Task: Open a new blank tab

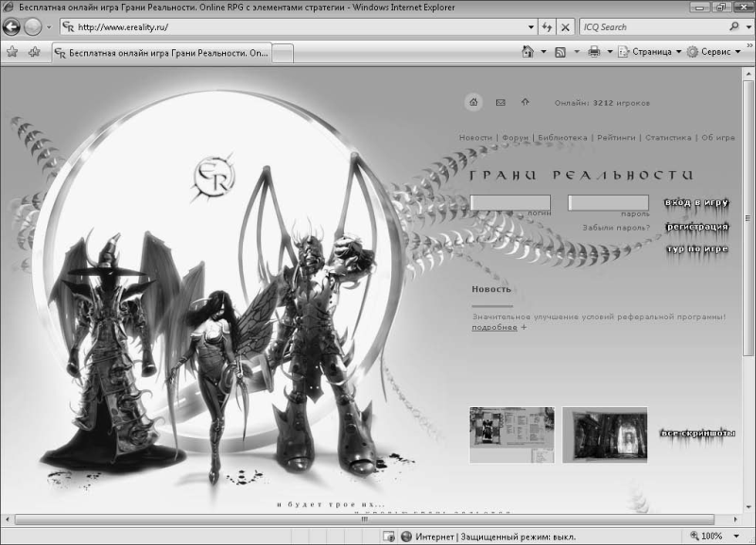Action: (x=283, y=53)
